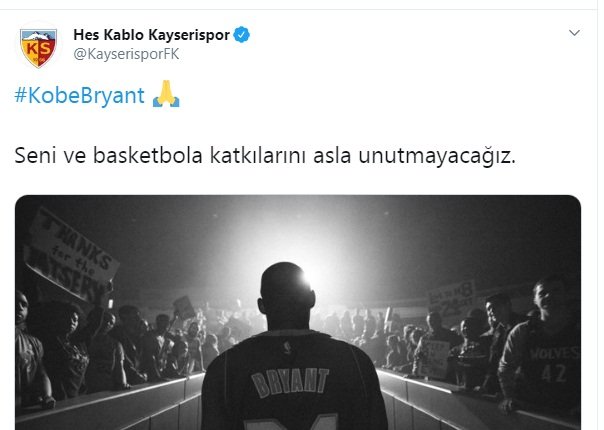This screenshot has height=430, width=604.
Task: Open the black-and-white Kobe Bryant photo
Action: [x=298, y=312]
